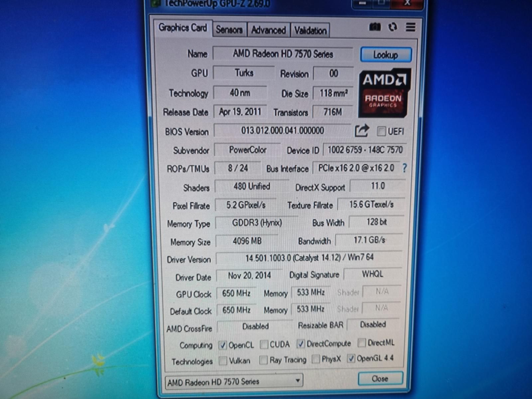Click the Die Size value 118 mm²

333,93
